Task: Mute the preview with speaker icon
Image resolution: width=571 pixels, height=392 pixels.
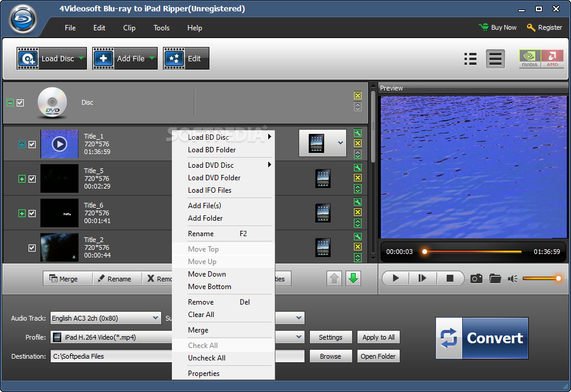Action: [x=513, y=279]
